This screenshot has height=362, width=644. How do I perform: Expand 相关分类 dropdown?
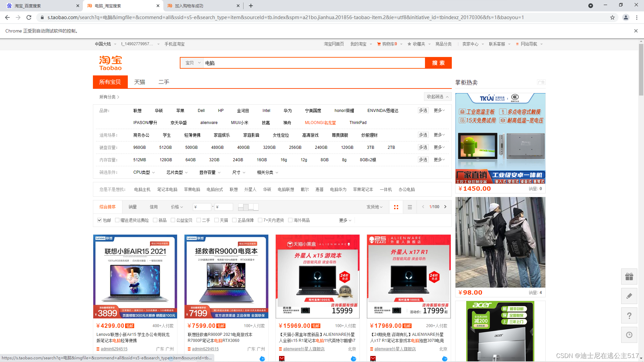point(267,172)
